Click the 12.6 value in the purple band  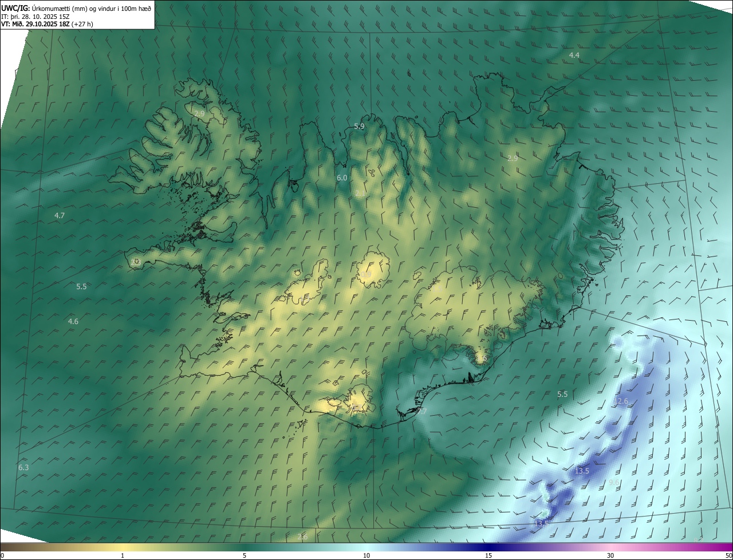point(621,401)
